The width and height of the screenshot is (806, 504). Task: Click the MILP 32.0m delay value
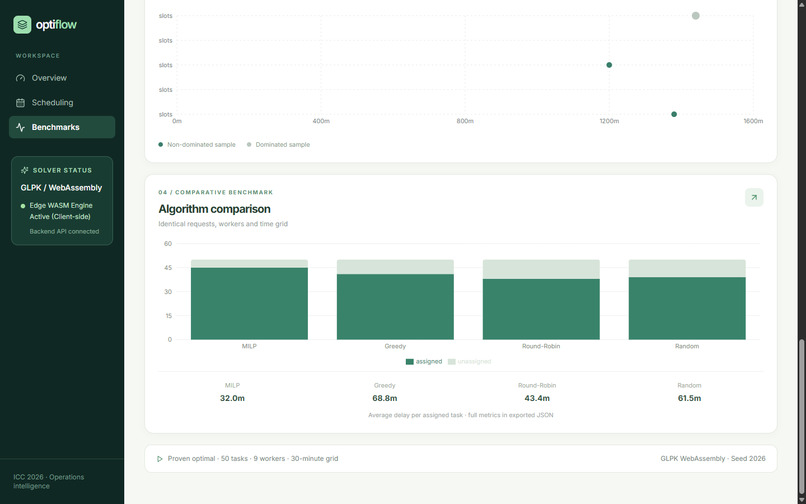point(232,398)
